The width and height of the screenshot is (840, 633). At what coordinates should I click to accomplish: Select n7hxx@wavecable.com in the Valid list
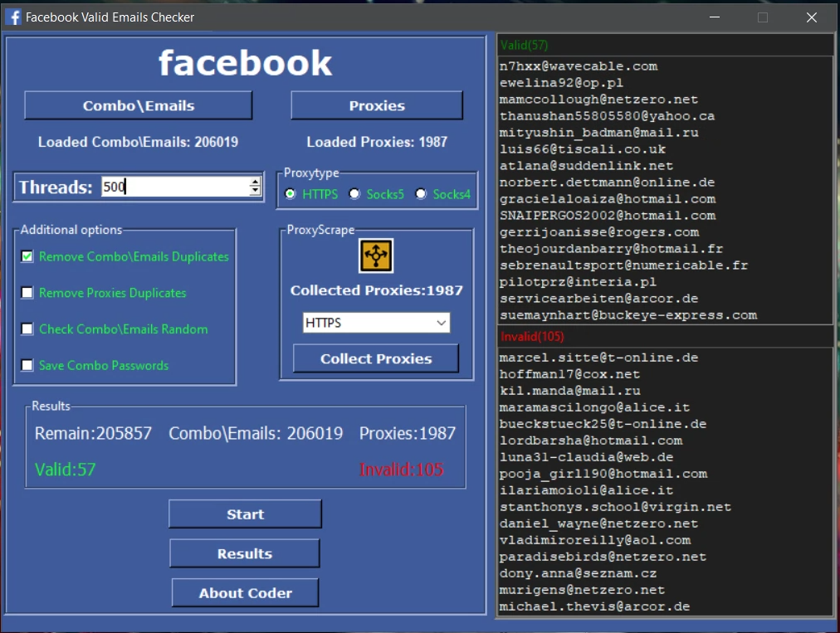[x=579, y=66]
